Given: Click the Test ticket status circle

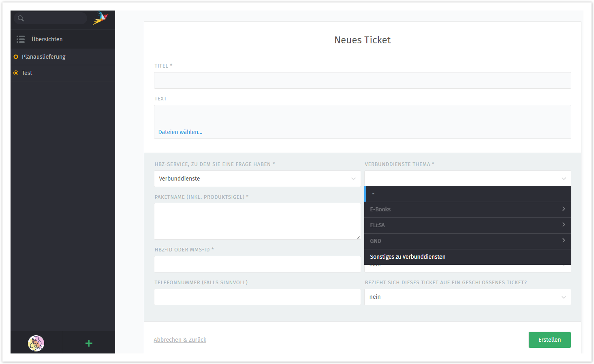Looking at the screenshot, I should click(x=16, y=73).
